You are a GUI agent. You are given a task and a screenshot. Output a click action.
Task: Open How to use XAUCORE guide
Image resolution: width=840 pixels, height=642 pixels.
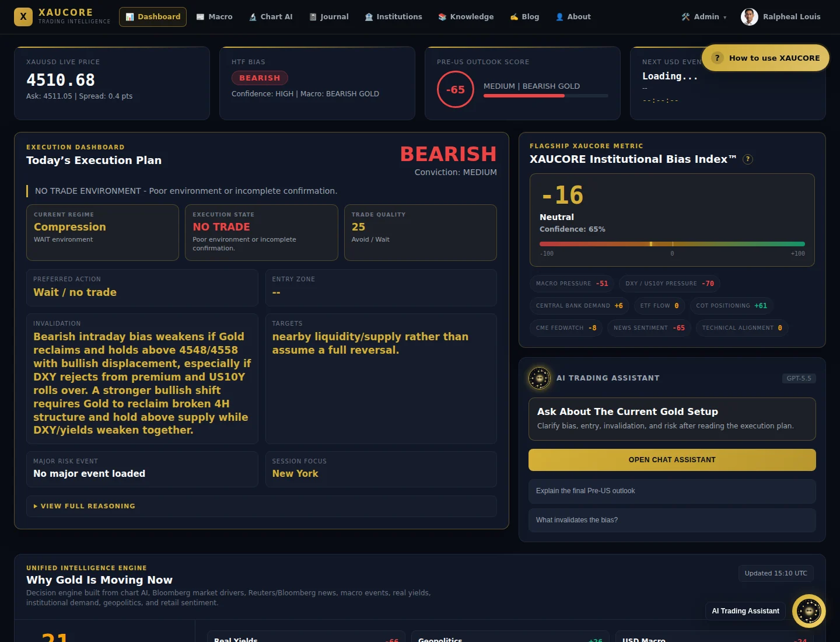click(x=765, y=58)
